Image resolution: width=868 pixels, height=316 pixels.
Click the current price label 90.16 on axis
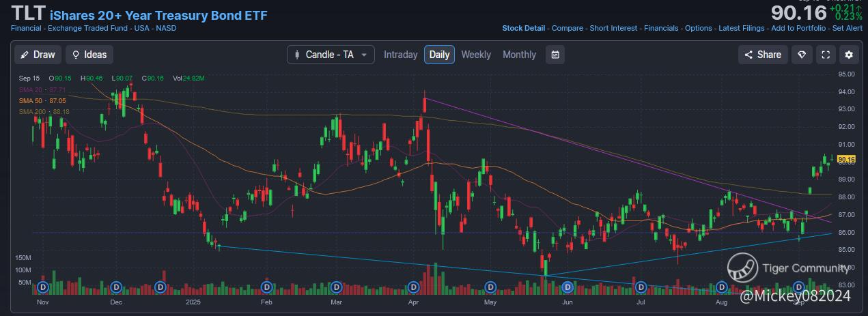pos(846,160)
